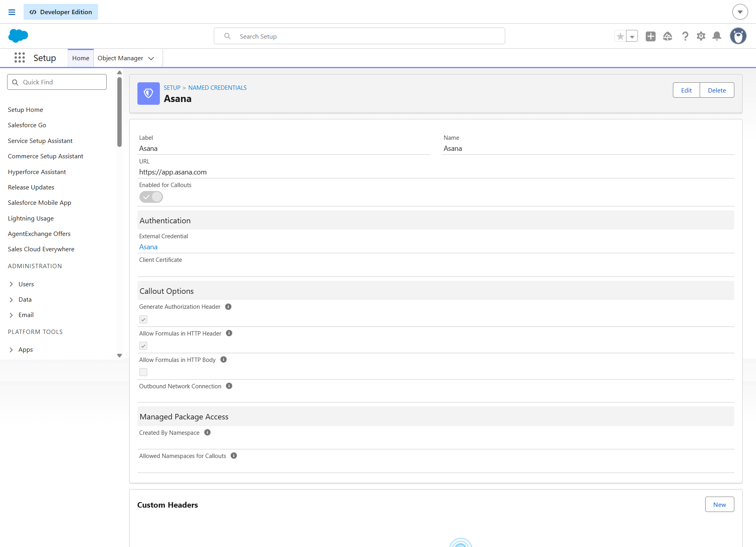Open the Trailhead guidance icon
Viewport: 756px width, 547px height.
point(667,36)
